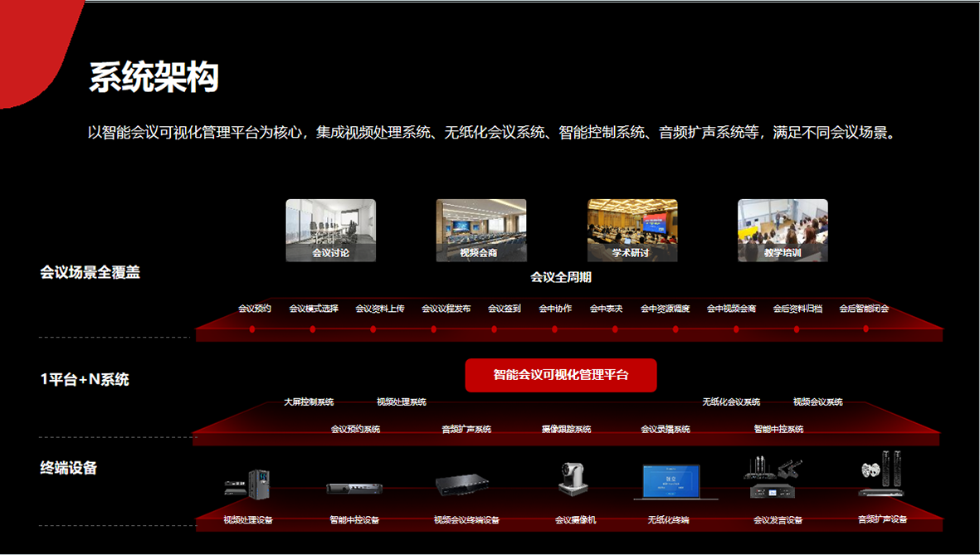Viewport: 980px width, 555px height.
Task: Select the 会议摄像机 camera icon
Action: pos(574,481)
